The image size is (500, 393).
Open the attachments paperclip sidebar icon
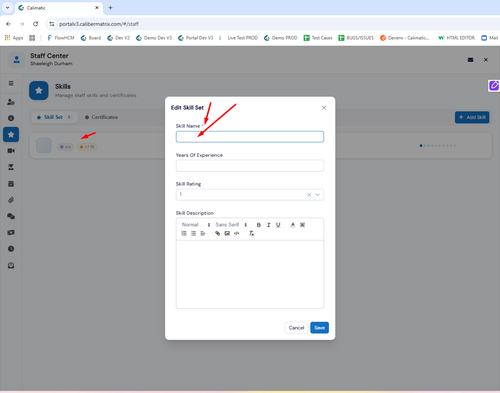coord(11,200)
